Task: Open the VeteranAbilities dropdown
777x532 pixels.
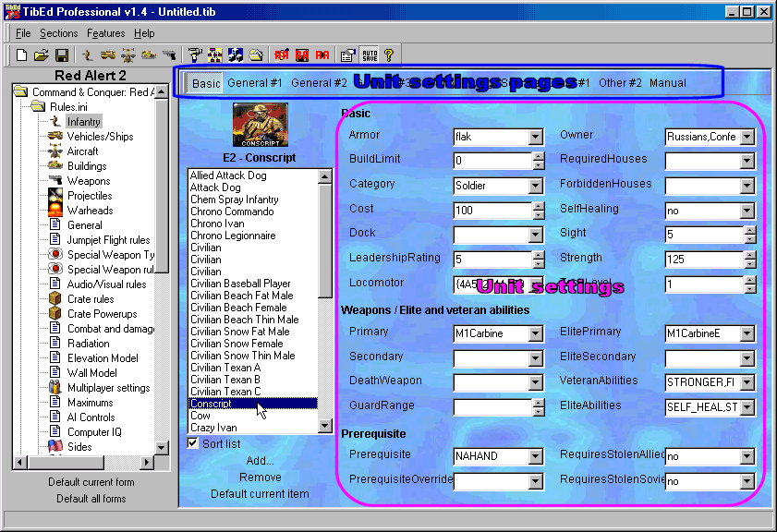Action: click(747, 381)
